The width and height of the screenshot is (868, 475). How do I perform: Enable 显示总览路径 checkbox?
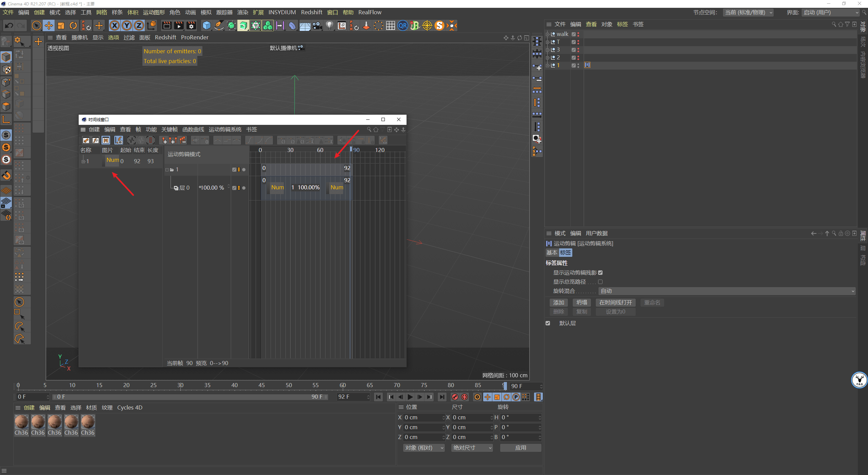600,282
